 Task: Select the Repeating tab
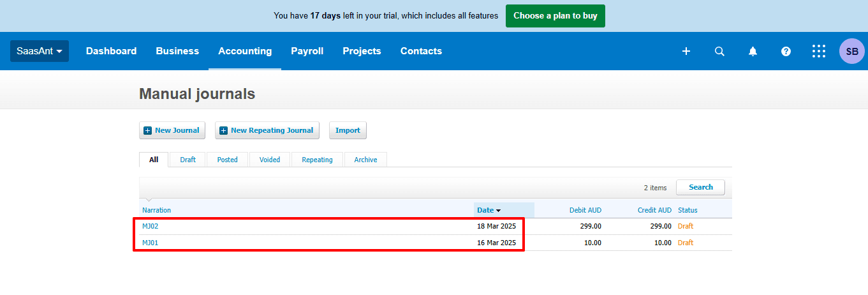(317, 160)
